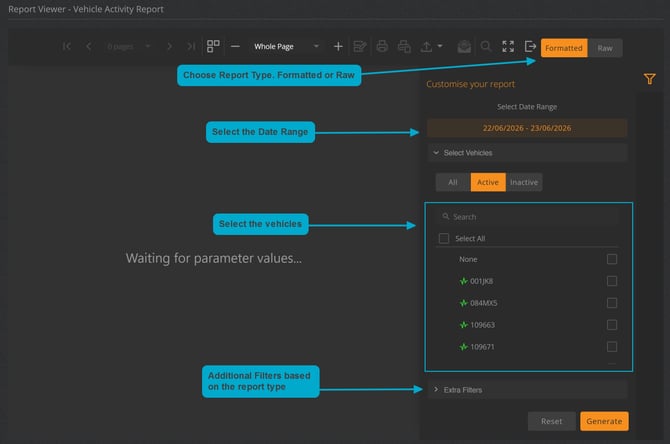Collapse the Select Vehicles section
Screen dimensions: 670x444
coord(527,153)
